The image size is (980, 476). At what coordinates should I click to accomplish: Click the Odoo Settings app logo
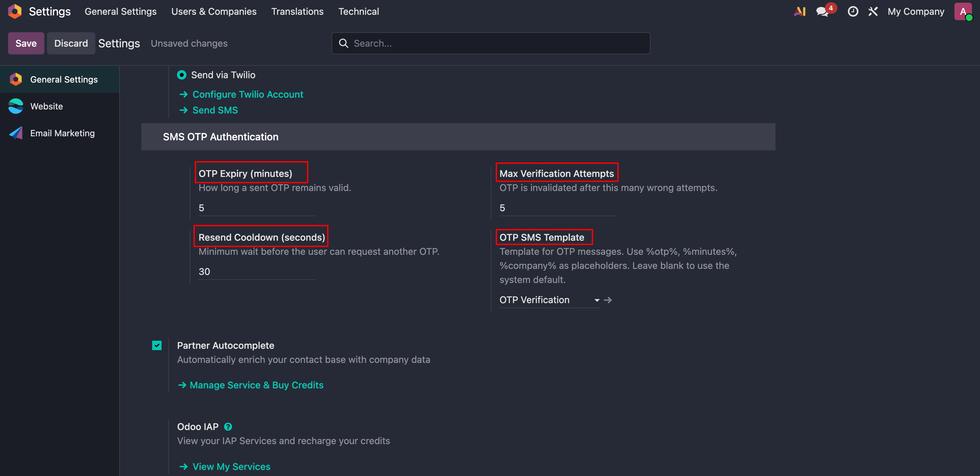pyautogui.click(x=15, y=11)
